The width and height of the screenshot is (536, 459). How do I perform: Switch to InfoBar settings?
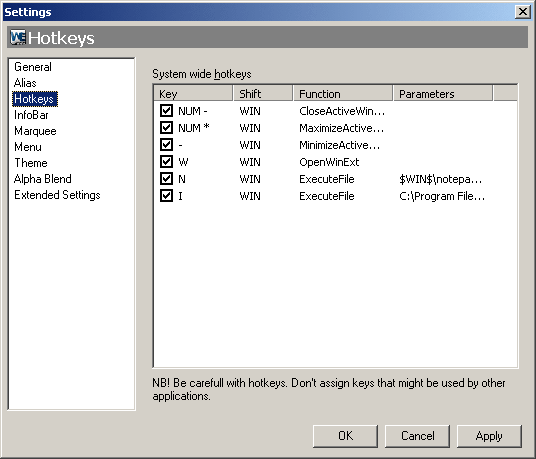pos(31,115)
